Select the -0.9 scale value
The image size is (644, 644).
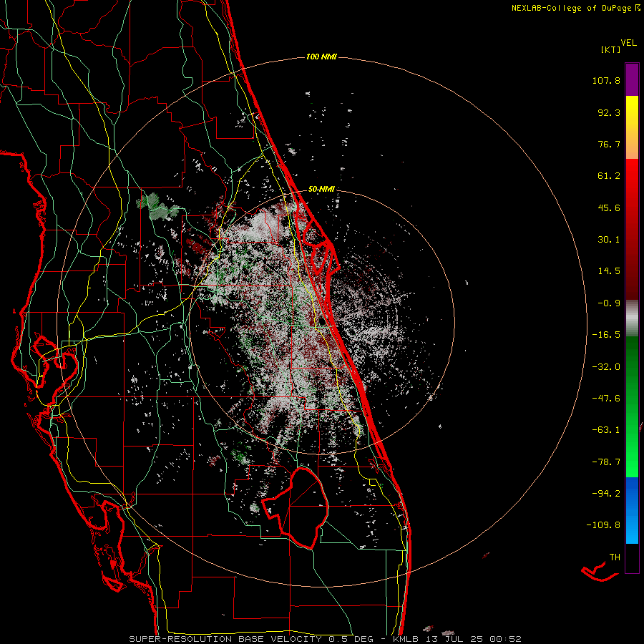click(x=609, y=303)
